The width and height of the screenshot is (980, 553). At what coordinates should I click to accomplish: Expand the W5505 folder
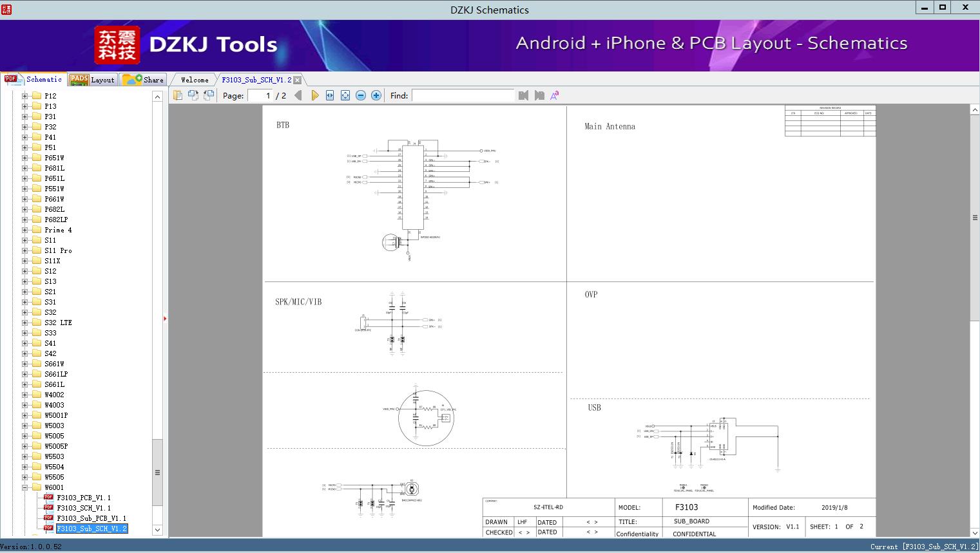pos(24,477)
